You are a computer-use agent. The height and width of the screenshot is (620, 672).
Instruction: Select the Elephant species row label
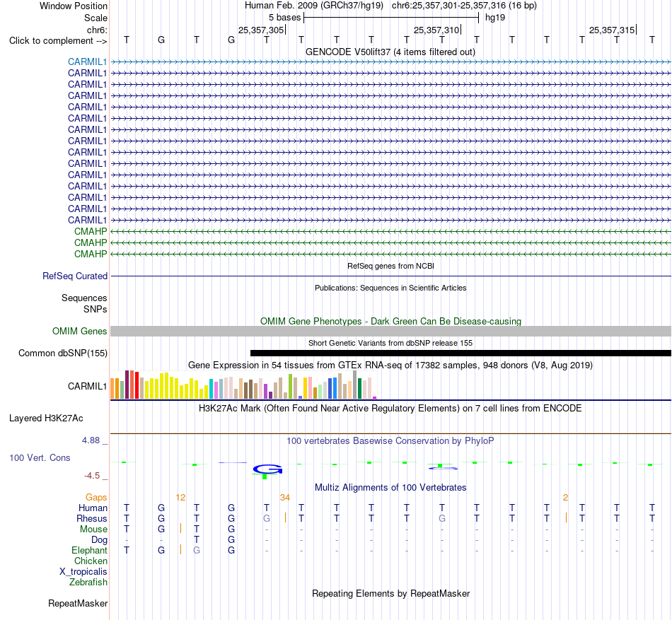[90, 551]
